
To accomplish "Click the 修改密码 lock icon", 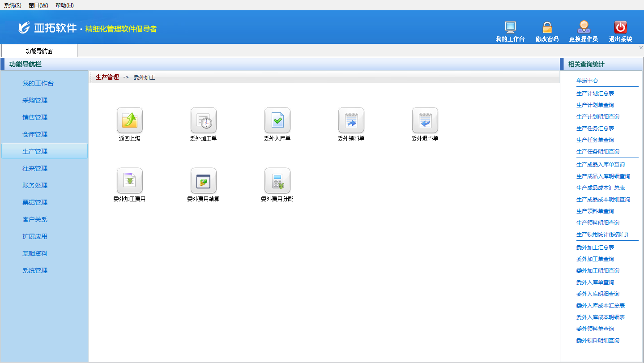I will tap(547, 28).
